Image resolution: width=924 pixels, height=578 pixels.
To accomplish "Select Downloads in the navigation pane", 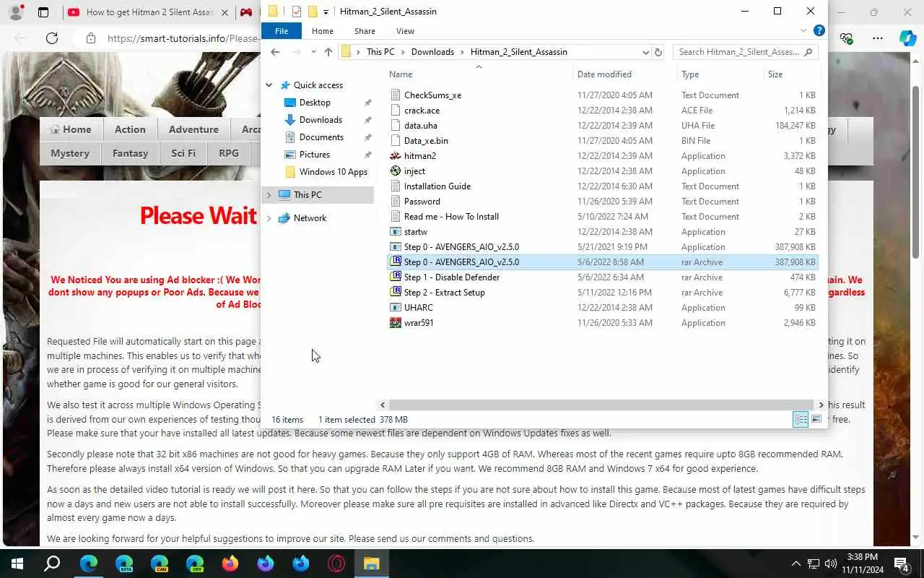I will click(321, 120).
